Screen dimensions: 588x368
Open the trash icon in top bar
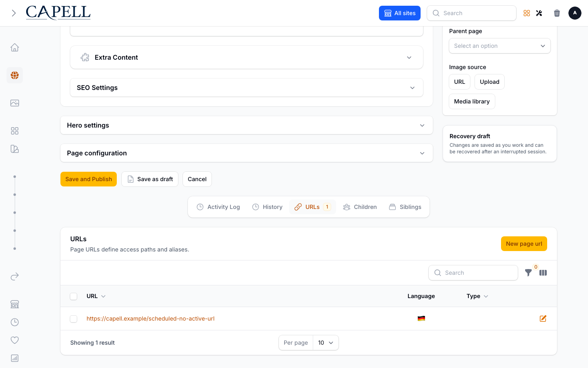pos(557,13)
